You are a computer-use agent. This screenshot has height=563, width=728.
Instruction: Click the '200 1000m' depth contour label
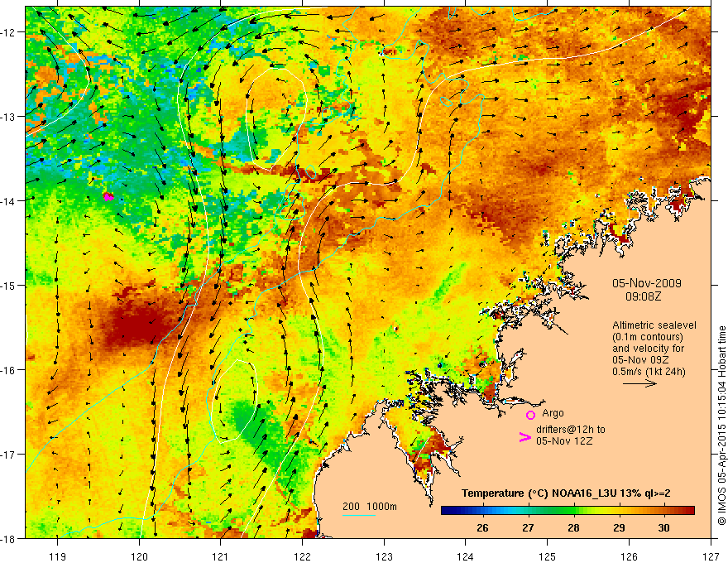[x=370, y=507]
